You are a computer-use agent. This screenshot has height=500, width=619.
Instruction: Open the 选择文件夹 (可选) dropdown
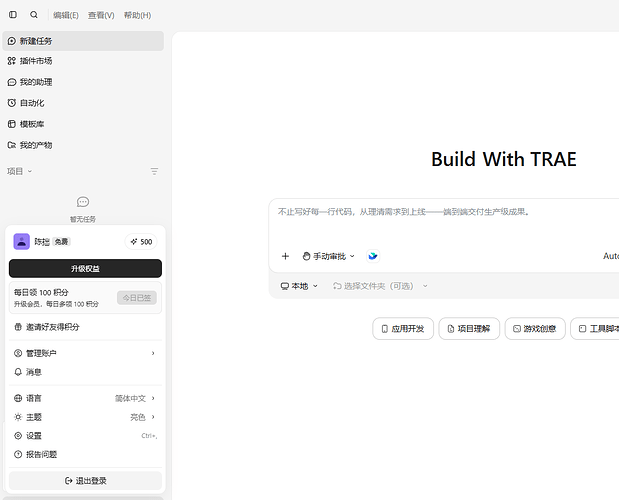[380, 286]
